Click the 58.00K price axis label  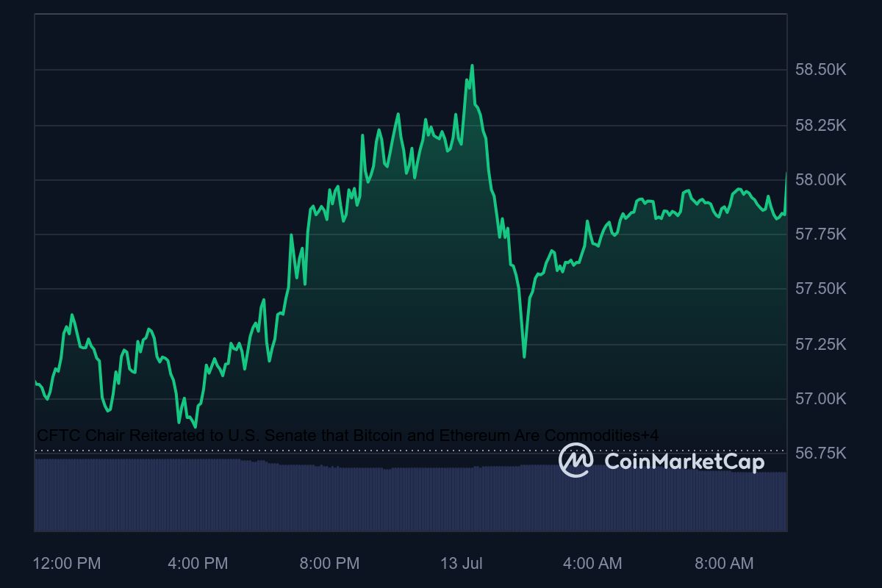click(x=820, y=180)
